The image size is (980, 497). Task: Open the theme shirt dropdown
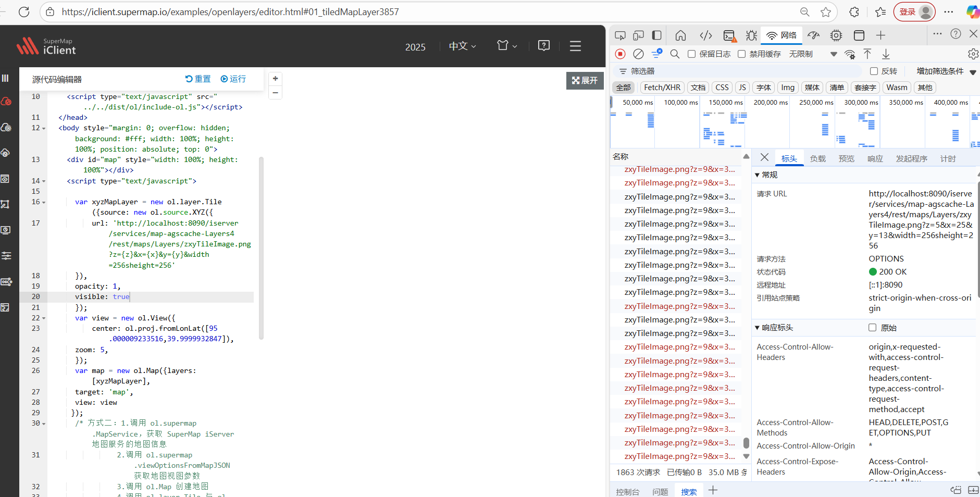506,46
